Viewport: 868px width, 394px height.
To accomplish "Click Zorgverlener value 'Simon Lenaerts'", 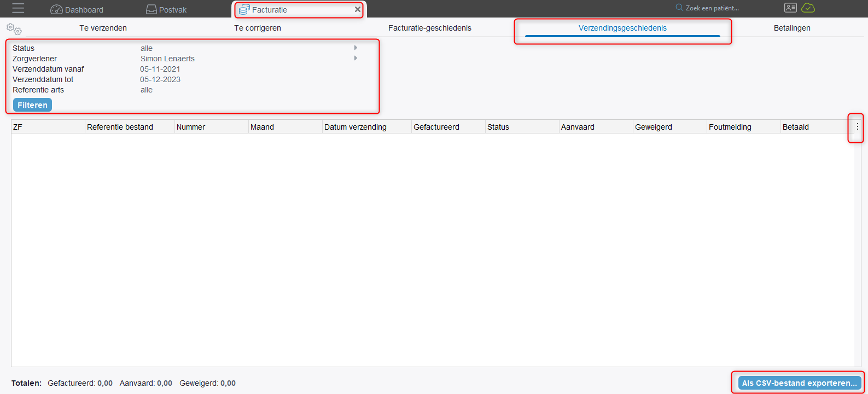I will tap(167, 59).
